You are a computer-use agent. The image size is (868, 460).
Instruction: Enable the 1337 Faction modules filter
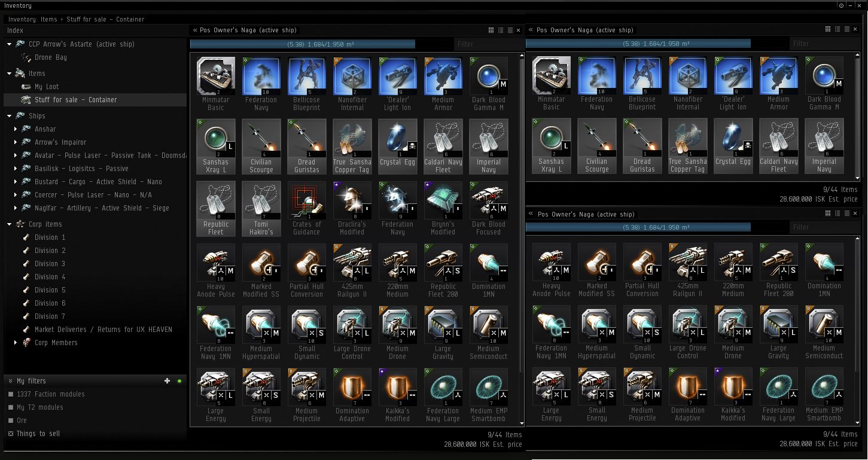pos(11,394)
